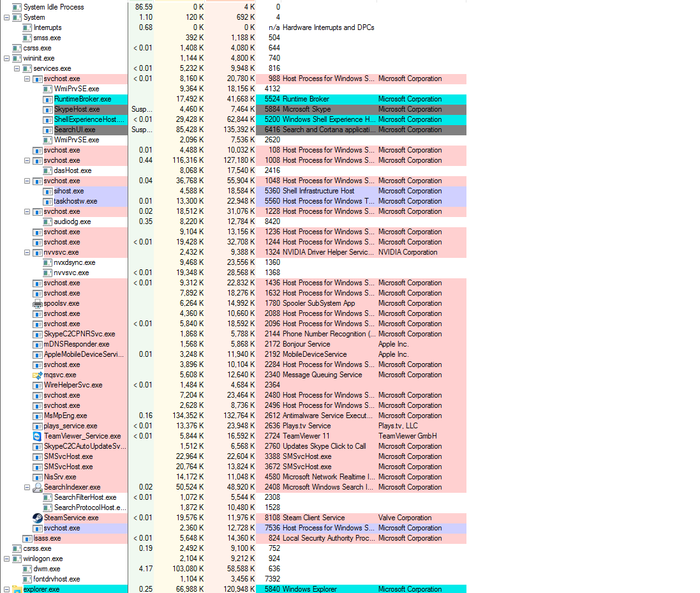Click the nvxdsync.exe process icon
700x593 pixels.
point(48,262)
